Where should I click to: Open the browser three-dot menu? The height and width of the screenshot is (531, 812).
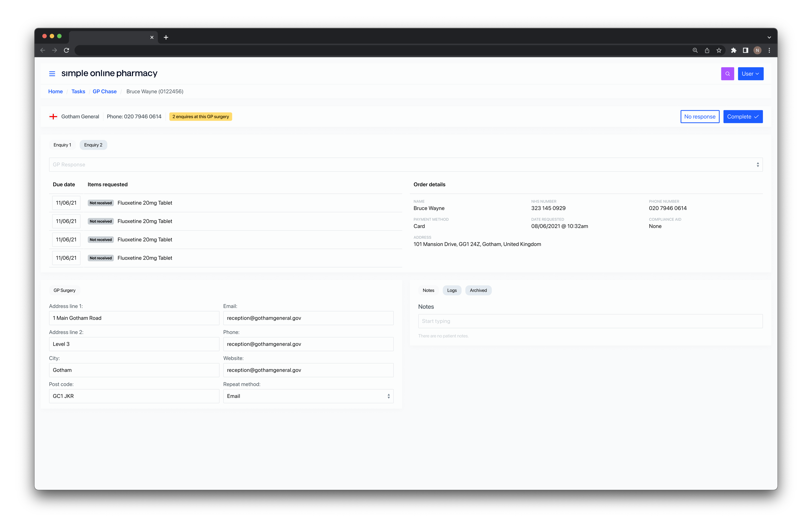click(769, 51)
